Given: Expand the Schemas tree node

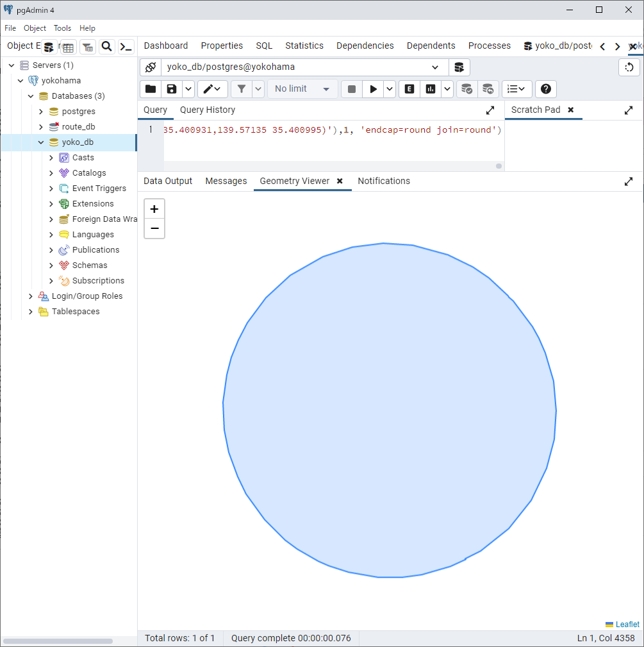Looking at the screenshot, I should click(51, 265).
